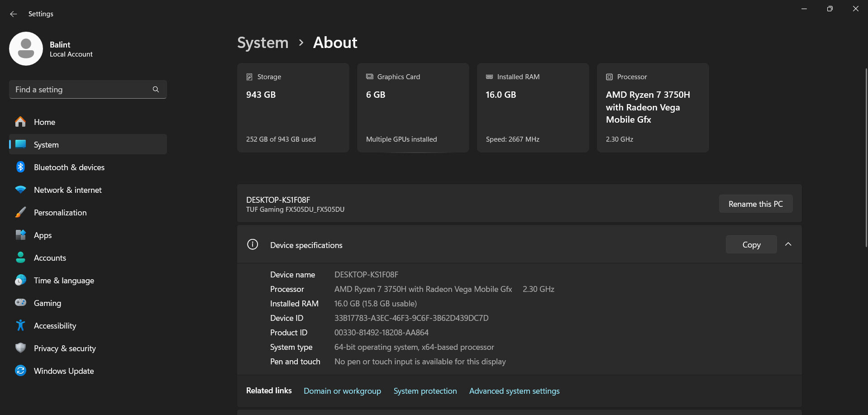Click the Windows Update refresh icon

[20, 371]
